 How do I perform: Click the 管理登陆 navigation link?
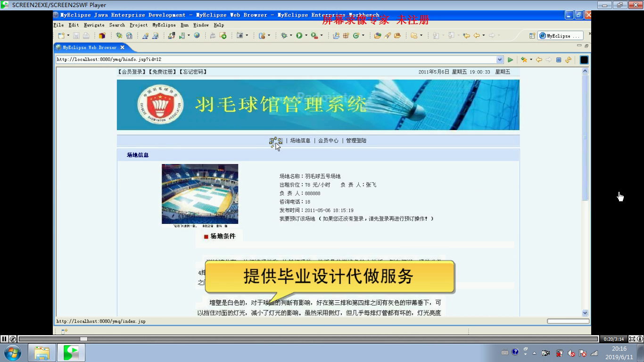(356, 140)
